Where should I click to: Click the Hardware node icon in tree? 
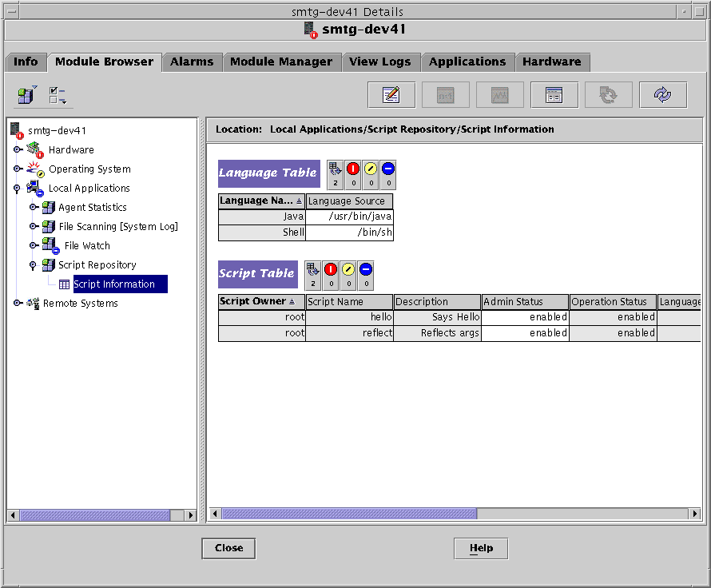(x=34, y=149)
